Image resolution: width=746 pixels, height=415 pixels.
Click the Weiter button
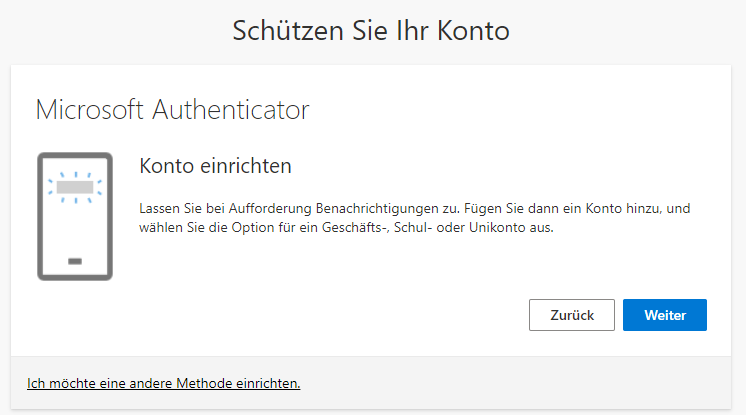click(664, 314)
